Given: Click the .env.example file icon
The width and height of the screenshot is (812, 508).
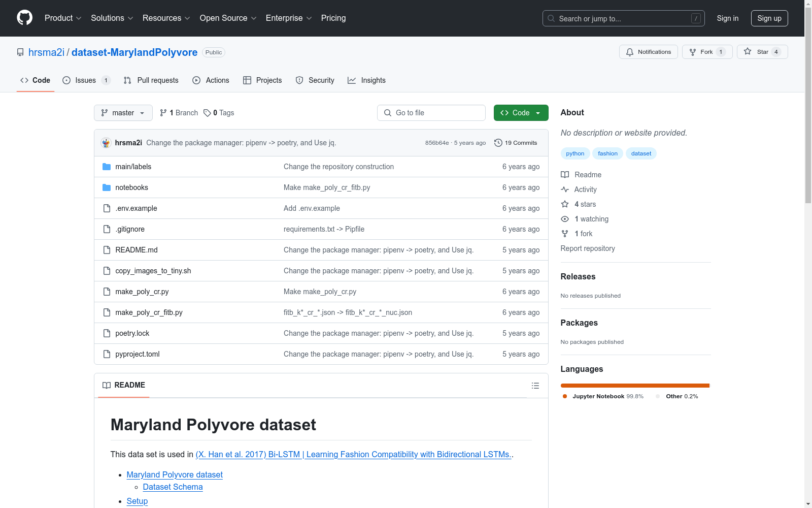Looking at the screenshot, I should 107,208.
